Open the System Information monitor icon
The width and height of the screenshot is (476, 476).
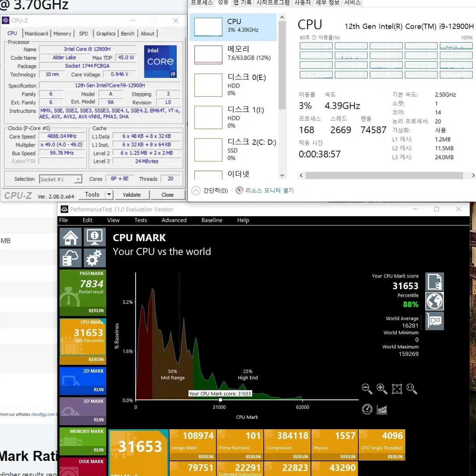tap(94, 237)
